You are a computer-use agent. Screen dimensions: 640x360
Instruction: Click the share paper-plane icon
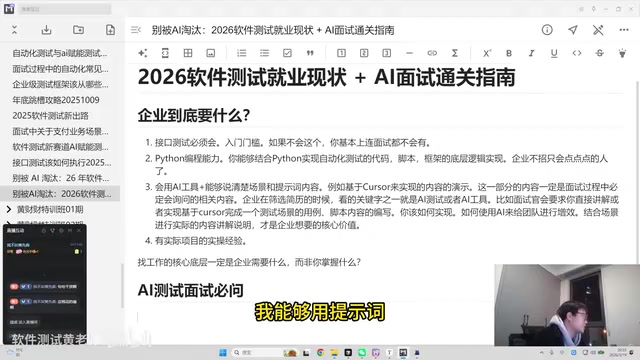573,30
